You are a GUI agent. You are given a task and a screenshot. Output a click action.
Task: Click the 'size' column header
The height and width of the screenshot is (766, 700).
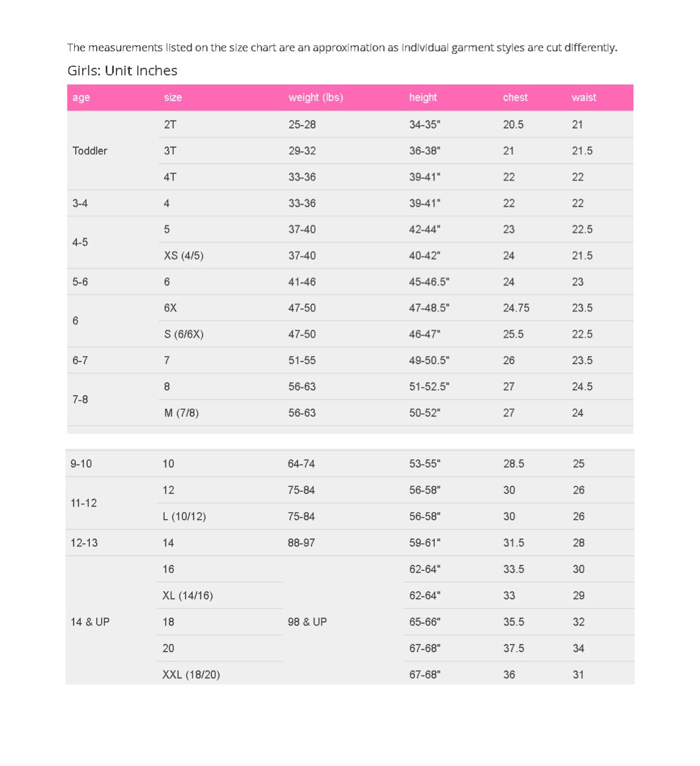click(220, 97)
